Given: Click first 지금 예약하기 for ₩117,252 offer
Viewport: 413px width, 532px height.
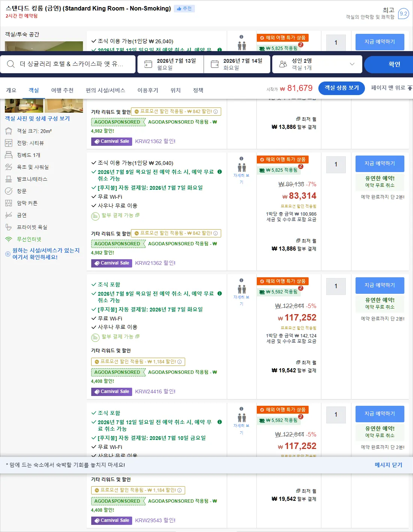Looking at the screenshot, I should click(x=380, y=286).
